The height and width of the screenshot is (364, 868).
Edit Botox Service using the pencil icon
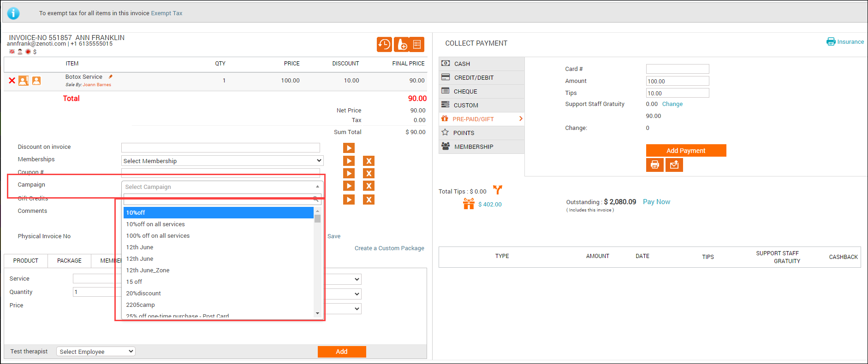click(x=111, y=76)
